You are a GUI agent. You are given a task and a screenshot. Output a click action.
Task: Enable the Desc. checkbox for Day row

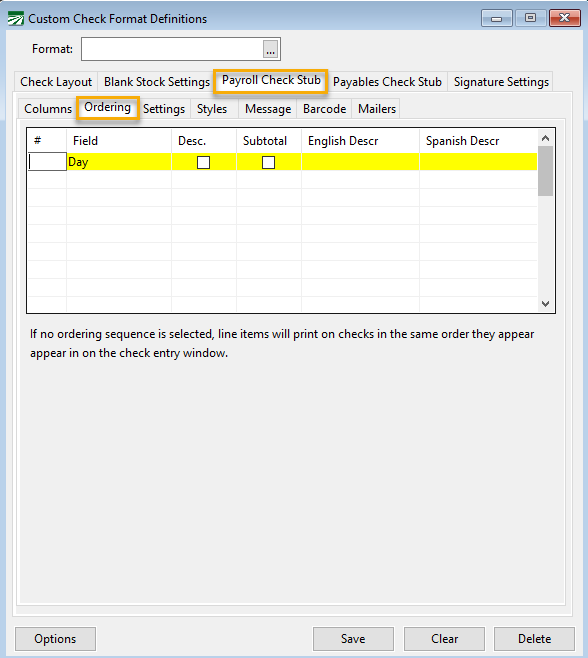204,162
